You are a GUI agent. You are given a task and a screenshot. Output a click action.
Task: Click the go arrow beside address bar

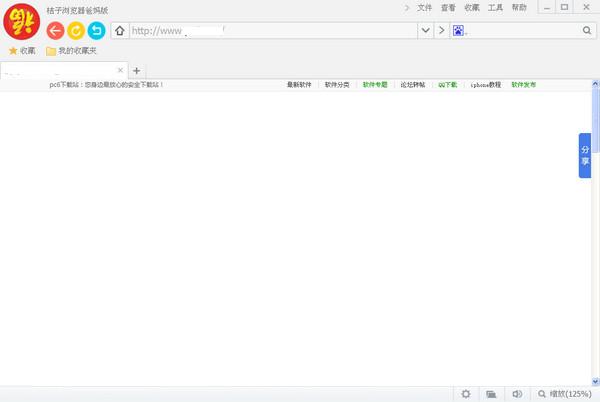click(441, 30)
